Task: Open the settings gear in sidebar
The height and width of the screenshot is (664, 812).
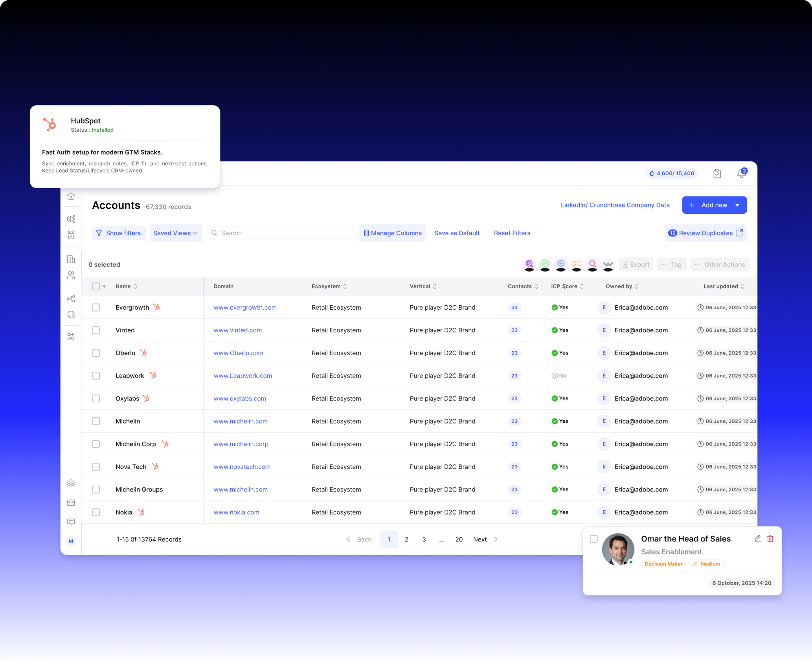Action: pos(71,483)
